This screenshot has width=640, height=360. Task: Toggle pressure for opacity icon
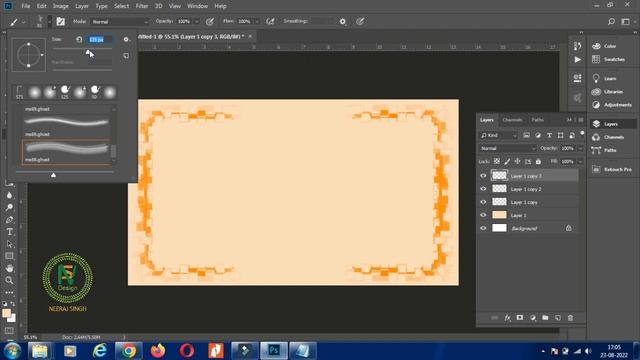210,22
